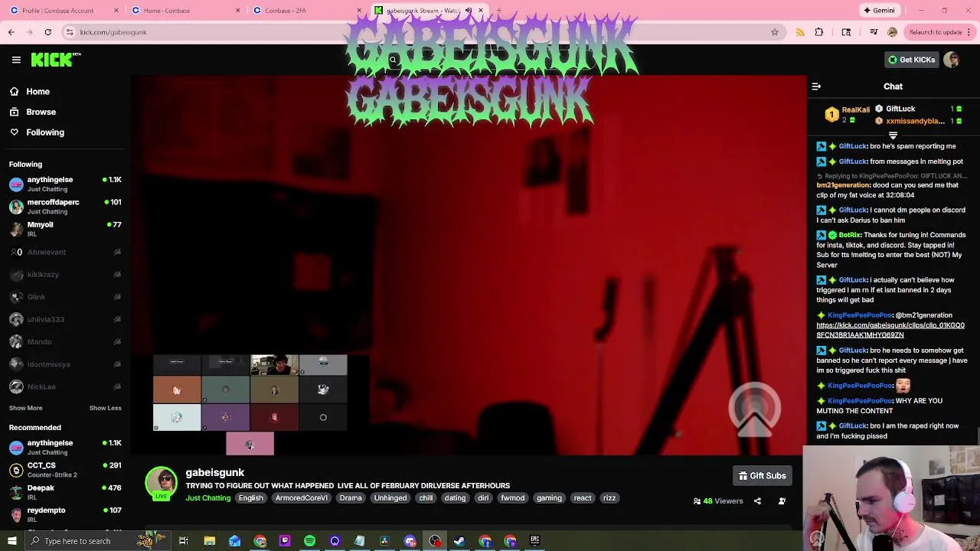Click the viewer count showing 48 Viewers
The height and width of the screenshot is (551, 980).
718,501
